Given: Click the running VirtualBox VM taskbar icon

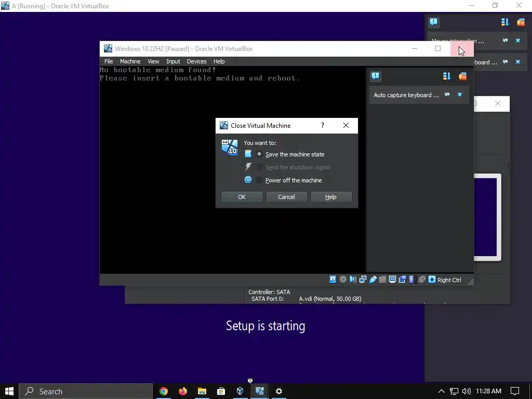Looking at the screenshot, I should pos(260,391).
